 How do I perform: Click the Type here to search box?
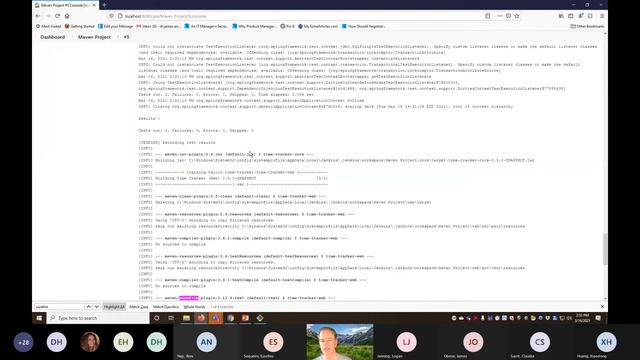(x=98, y=318)
